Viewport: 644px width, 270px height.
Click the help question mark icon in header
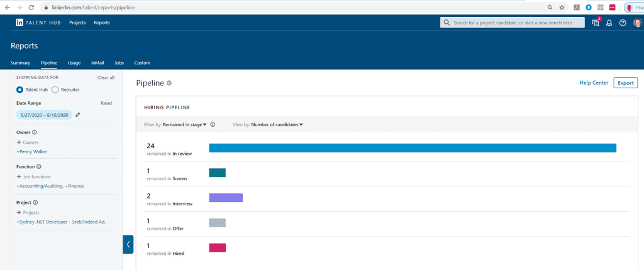click(623, 23)
